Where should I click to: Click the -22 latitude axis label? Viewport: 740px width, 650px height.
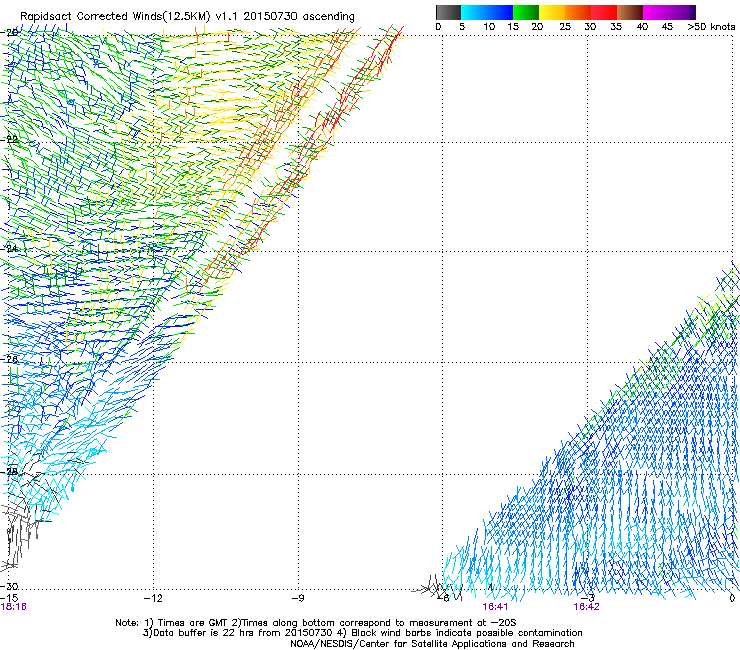click(x=9, y=139)
